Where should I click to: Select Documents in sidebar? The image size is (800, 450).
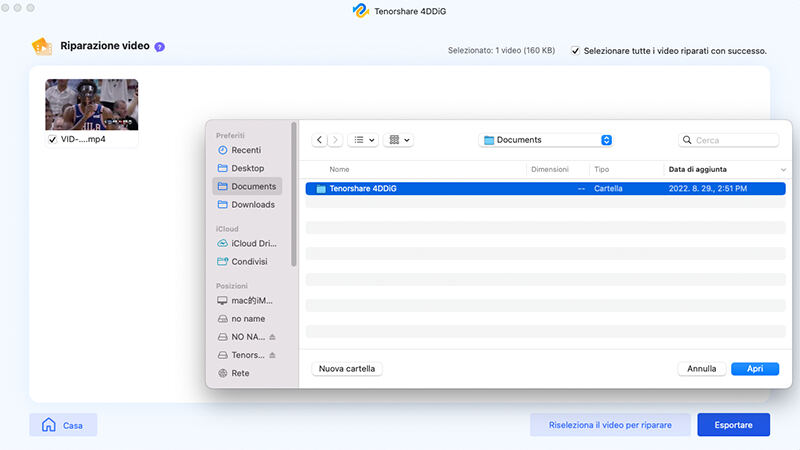click(x=247, y=186)
